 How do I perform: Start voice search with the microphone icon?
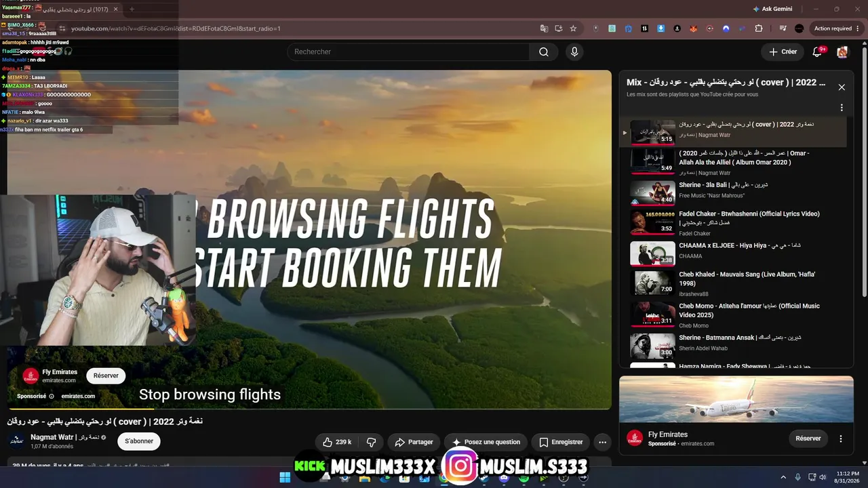pyautogui.click(x=574, y=52)
